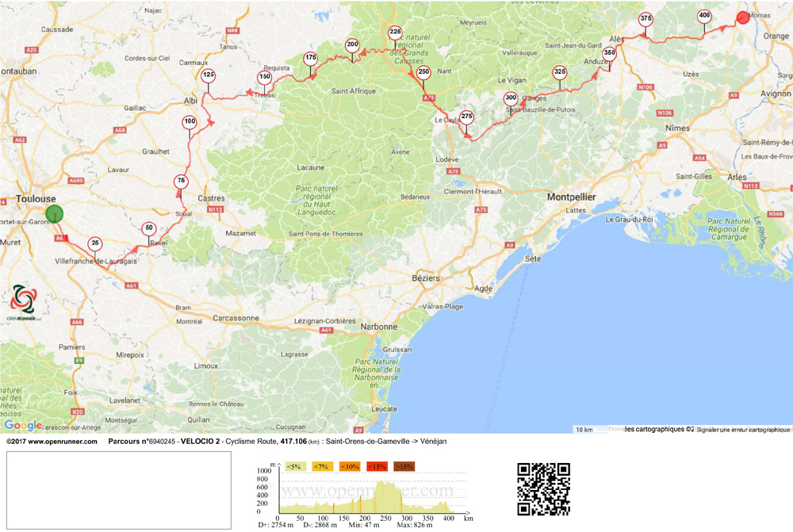
Task: Click the Albi city label
Action: (190, 101)
